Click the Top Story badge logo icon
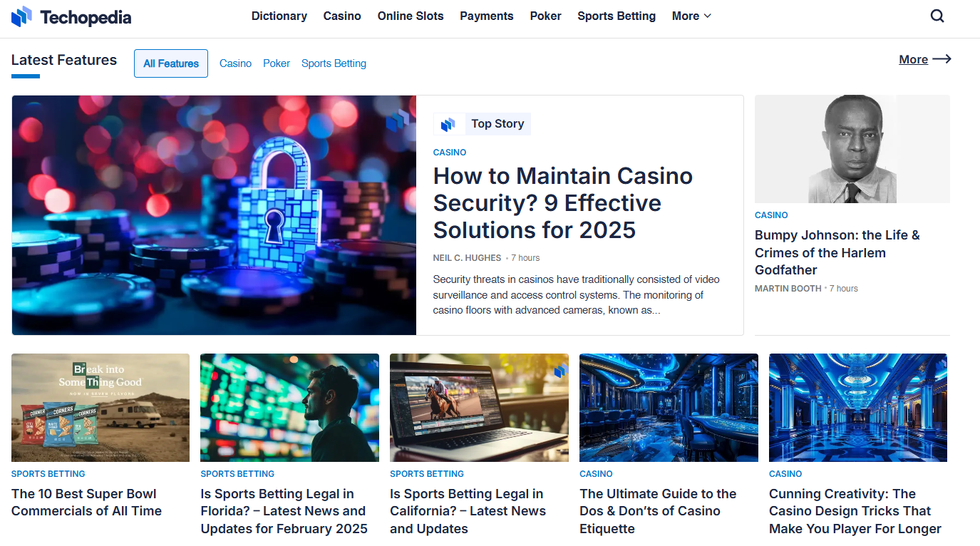Image resolution: width=980 pixels, height=546 pixels. pos(448,124)
